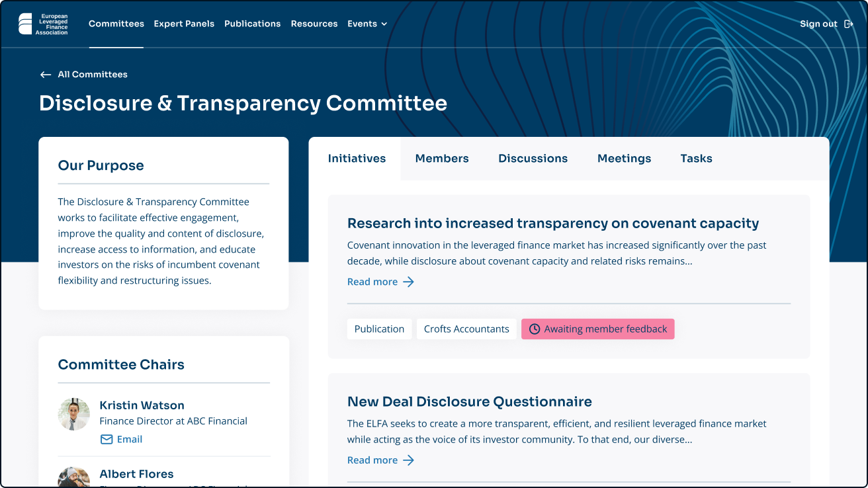
Task: Click the clock icon in feedback badge
Action: coord(535,329)
